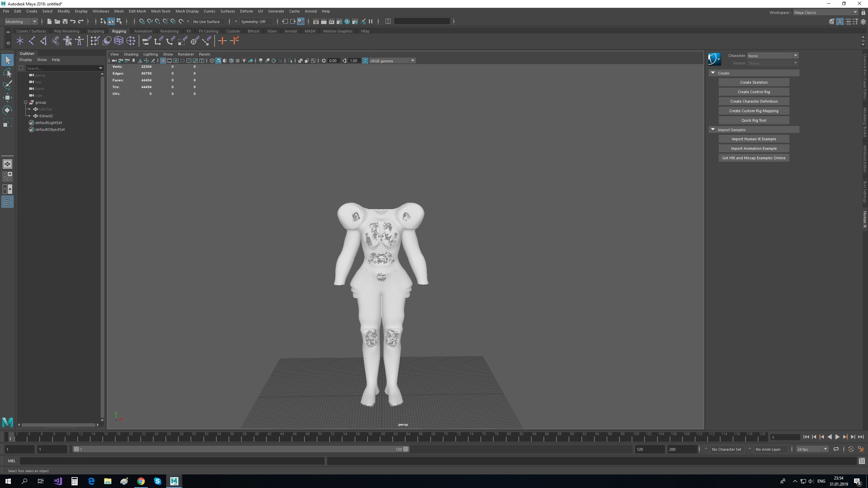Click Import Human IK Example
868x488 pixels.
point(754,139)
